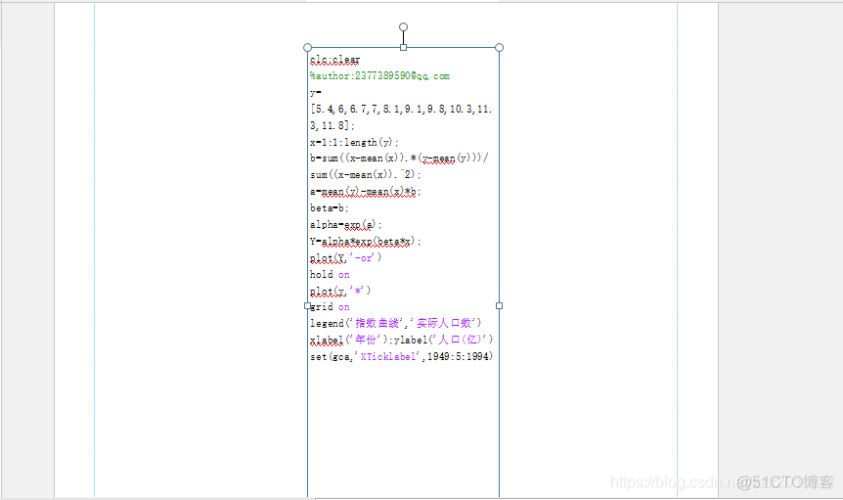Click the rotation handle above the text box
The height and width of the screenshot is (500, 843).
(x=403, y=27)
